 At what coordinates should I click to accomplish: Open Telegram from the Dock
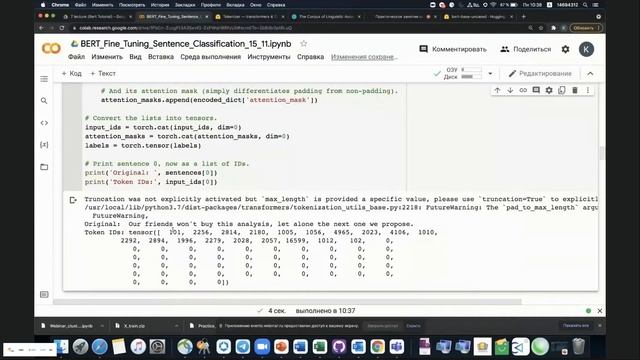[x=243, y=347]
